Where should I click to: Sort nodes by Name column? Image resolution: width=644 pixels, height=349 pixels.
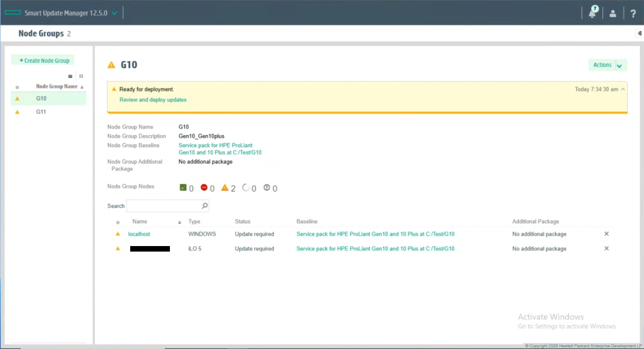point(140,221)
